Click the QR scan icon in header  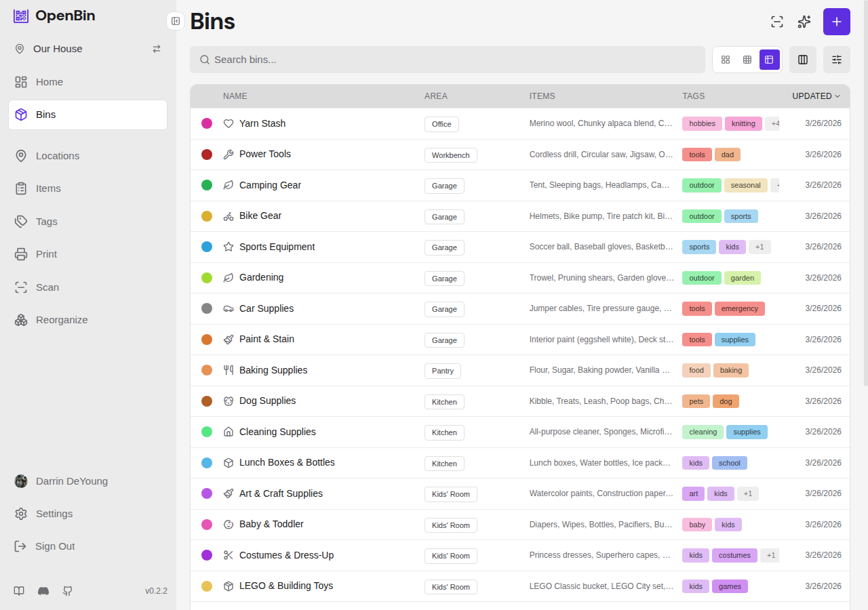point(777,22)
